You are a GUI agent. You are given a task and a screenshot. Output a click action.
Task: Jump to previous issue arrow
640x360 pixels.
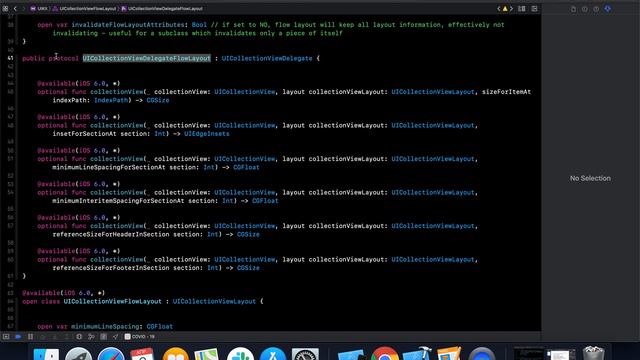pyautogui.click(x=498, y=9)
